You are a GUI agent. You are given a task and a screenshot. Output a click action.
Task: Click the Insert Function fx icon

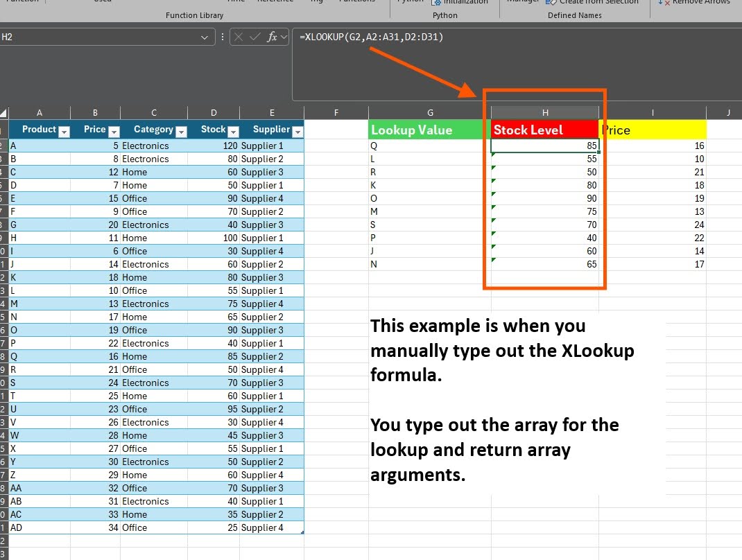click(273, 37)
